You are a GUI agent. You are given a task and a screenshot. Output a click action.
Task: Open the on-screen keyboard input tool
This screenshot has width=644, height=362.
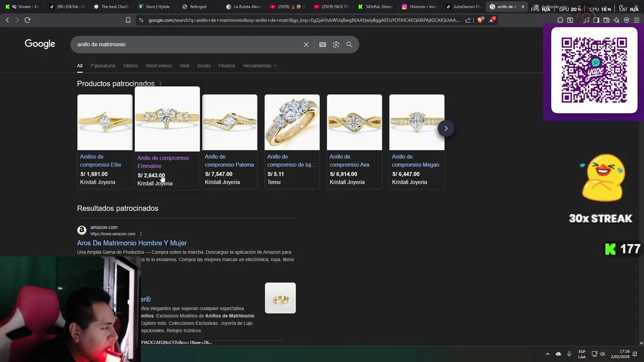pos(323,44)
